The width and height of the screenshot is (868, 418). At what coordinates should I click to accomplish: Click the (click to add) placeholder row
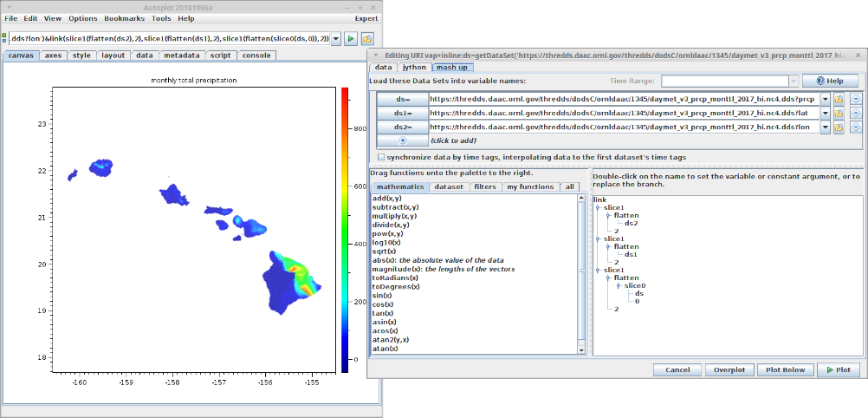click(453, 140)
